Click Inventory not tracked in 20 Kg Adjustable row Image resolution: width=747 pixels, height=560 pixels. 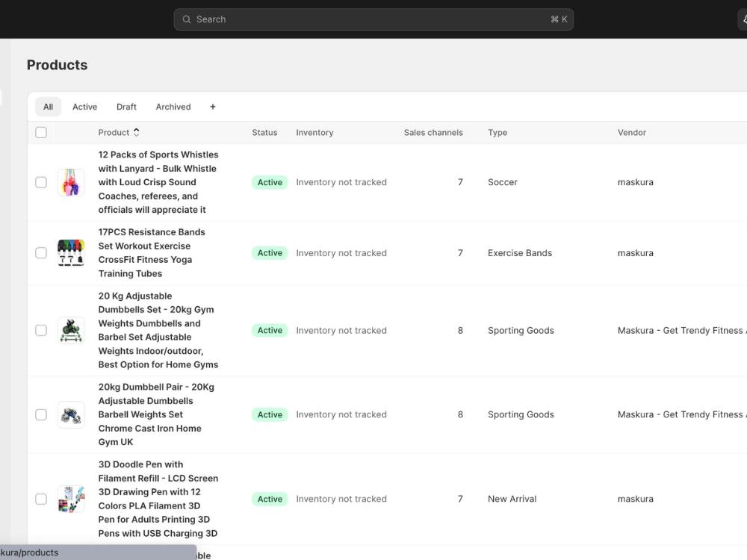(x=341, y=331)
